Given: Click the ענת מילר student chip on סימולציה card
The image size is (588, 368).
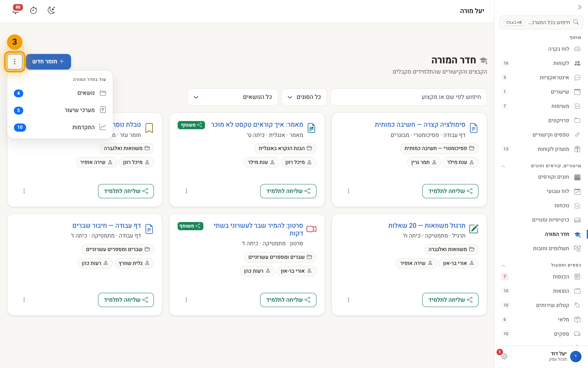Looking at the screenshot, I should coord(460,162).
